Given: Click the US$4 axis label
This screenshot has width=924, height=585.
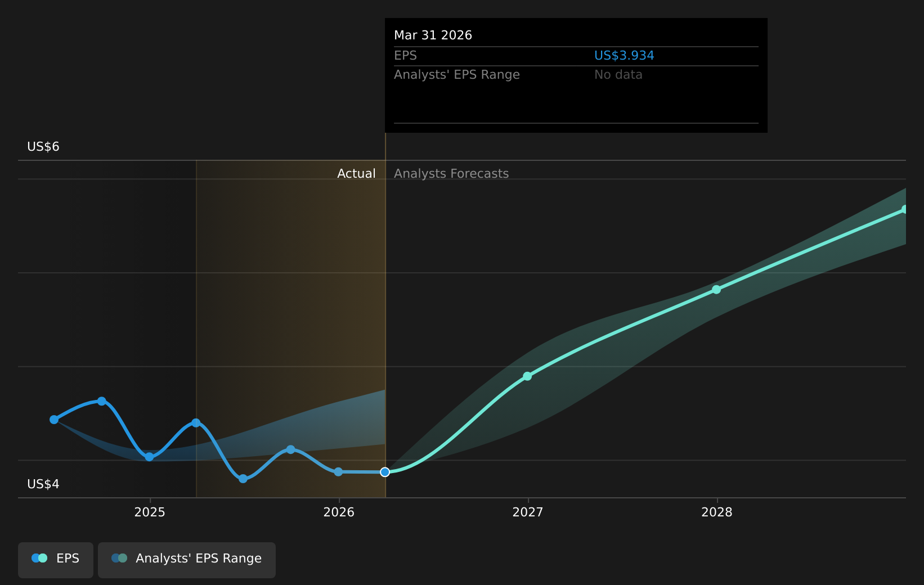Looking at the screenshot, I should tap(43, 484).
